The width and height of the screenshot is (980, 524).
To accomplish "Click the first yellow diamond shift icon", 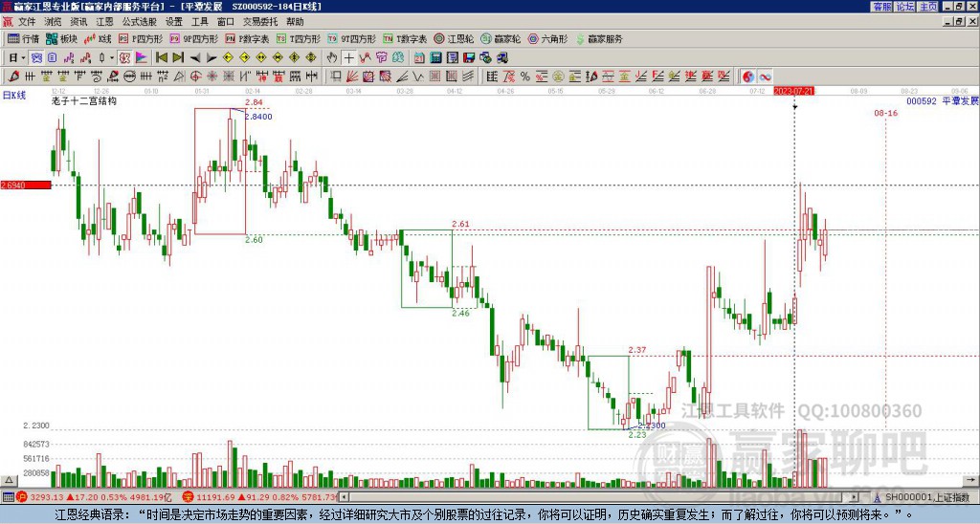I will (228, 58).
